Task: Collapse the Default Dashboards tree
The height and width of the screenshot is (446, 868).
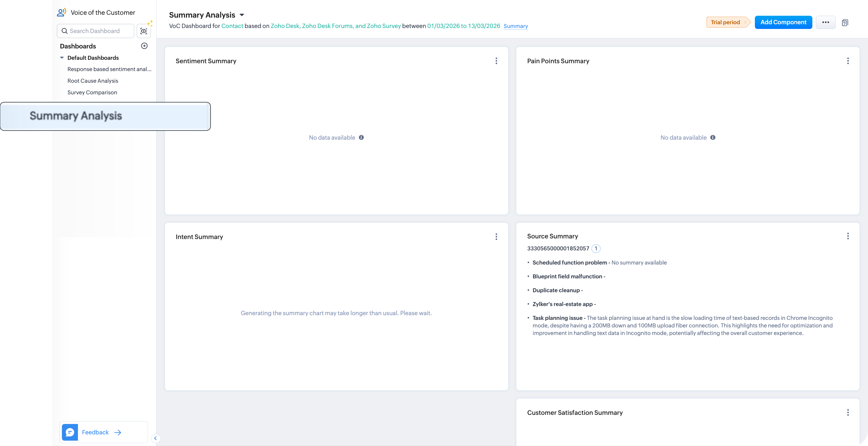Action: click(x=62, y=58)
